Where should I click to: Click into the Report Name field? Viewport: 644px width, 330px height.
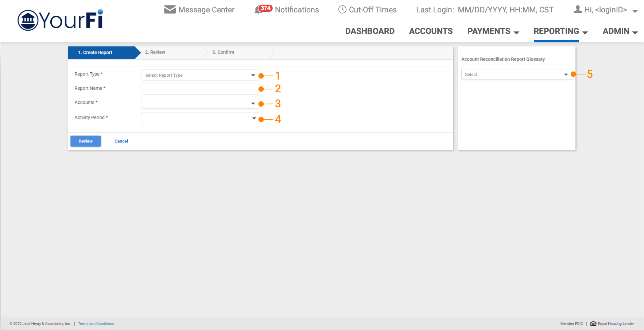[200, 89]
